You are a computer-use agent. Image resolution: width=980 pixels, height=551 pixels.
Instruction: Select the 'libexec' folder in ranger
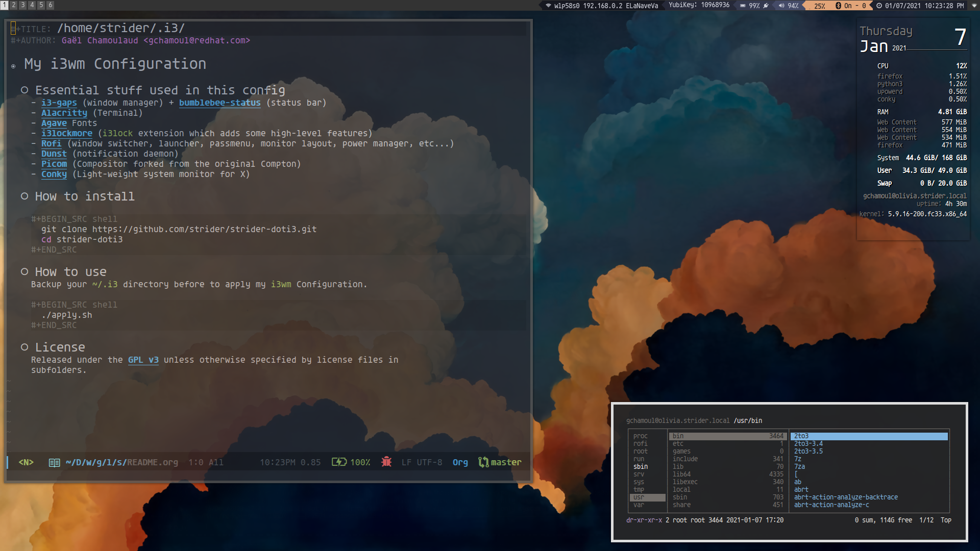(728, 482)
